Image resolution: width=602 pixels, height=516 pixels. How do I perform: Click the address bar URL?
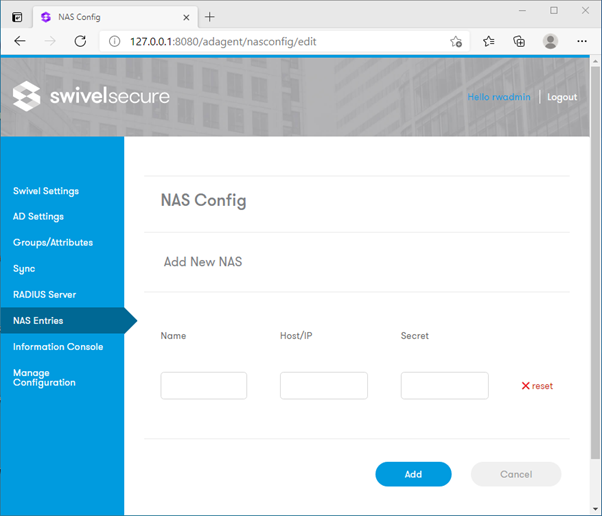tap(223, 41)
